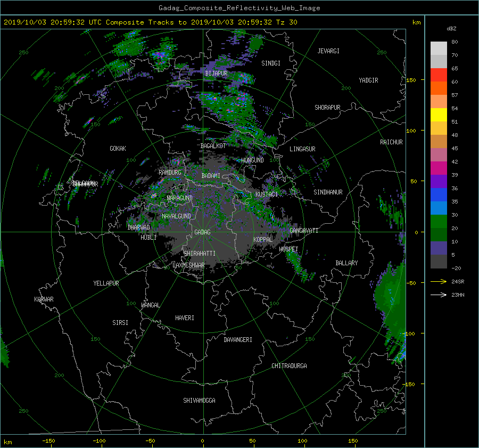Click the BADAMI city label
This screenshot has width=479, height=448.
pos(211,176)
